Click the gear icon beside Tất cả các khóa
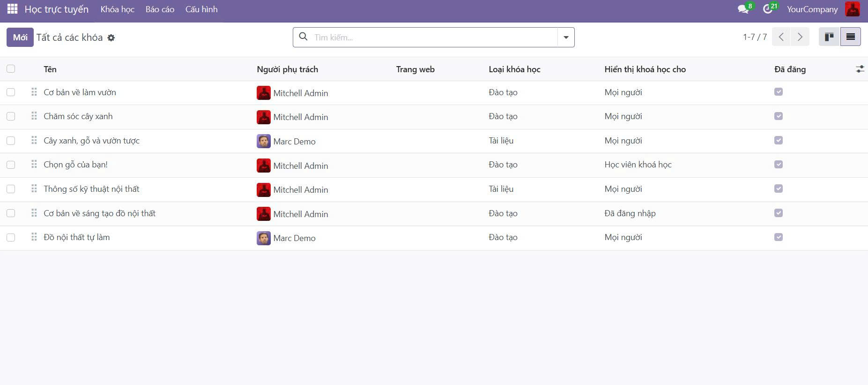This screenshot has width=868, height=385. 111,38
